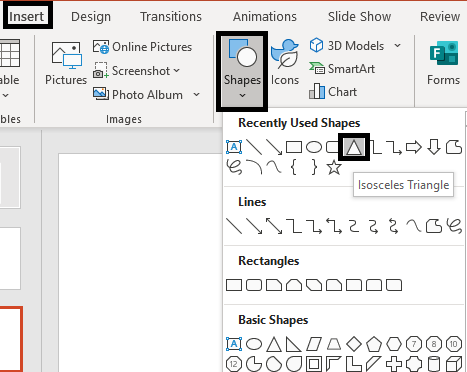Select plain Rectangle in Rectangles section
467x372 pixels.
pyautogui.click(x=234, y=285)
